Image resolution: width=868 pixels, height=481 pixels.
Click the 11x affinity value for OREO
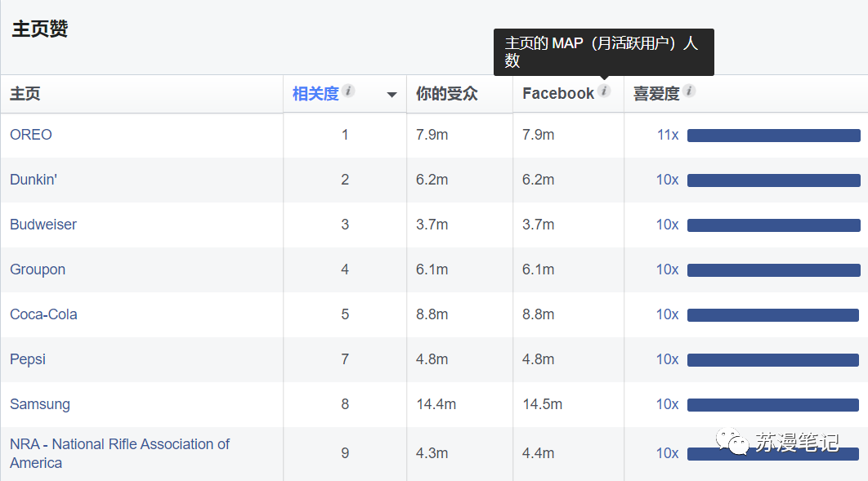click(x=668, y=135)
